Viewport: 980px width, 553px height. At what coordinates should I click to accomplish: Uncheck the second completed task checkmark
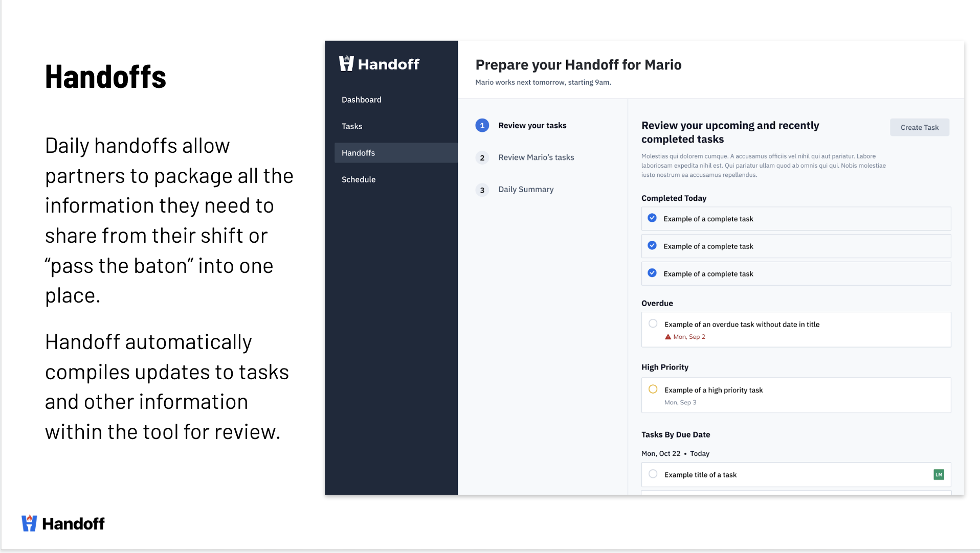(652, 246)
